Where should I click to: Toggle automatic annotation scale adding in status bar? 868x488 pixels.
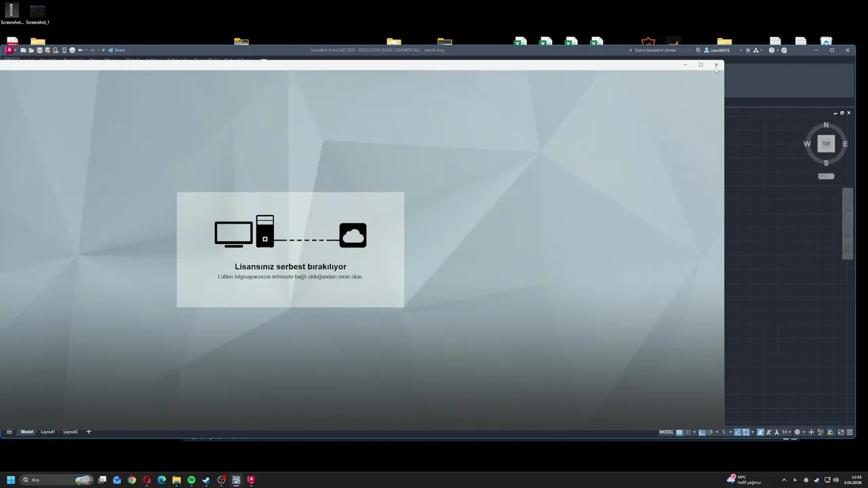pyautogui.click(x=768, y=432)
